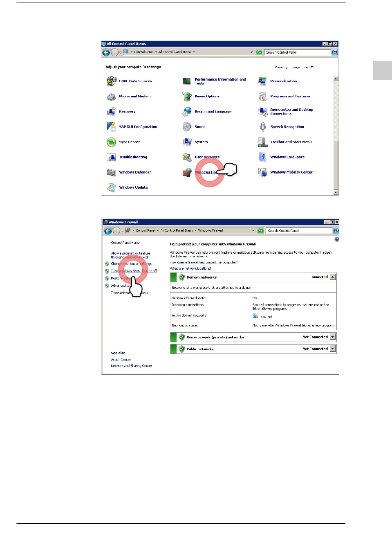The width and height of the screenshot is (392, 536).
Task: Click Search Control Panel field in All Control Panel Items
Action: (297, 52)
